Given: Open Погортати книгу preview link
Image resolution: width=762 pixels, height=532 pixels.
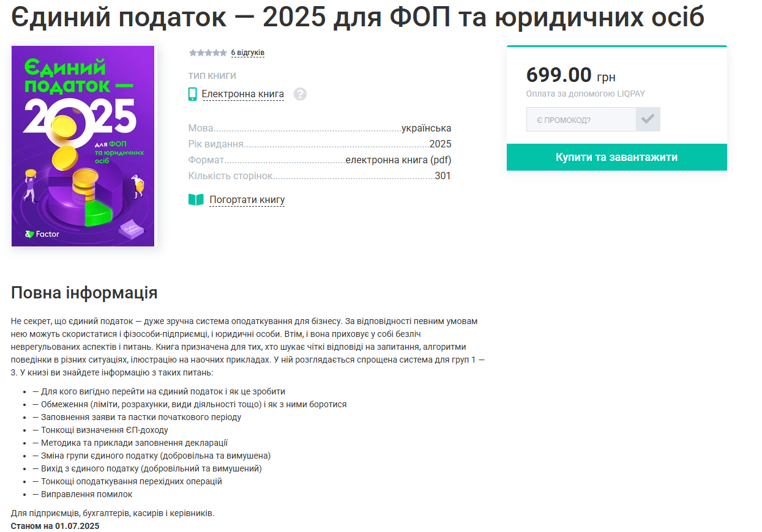Looking at the screenshot, I should pyautogui.click(x=247, y=200).
